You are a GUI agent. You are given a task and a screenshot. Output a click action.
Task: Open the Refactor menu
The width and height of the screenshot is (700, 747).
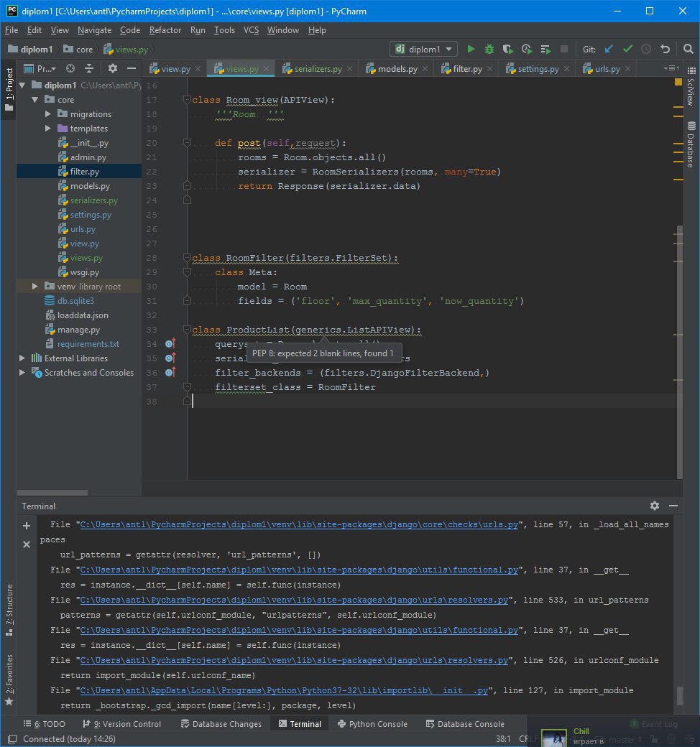pos(165,30)
